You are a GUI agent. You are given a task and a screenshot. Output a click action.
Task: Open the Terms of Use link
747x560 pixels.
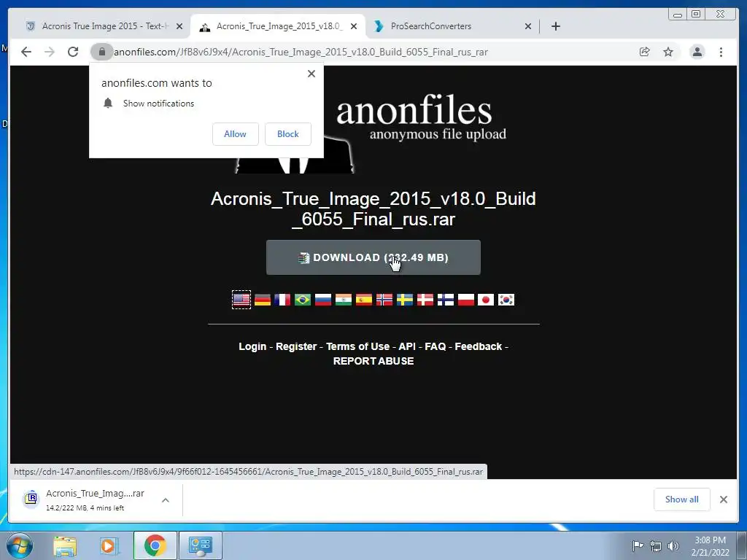click(357, 346)
